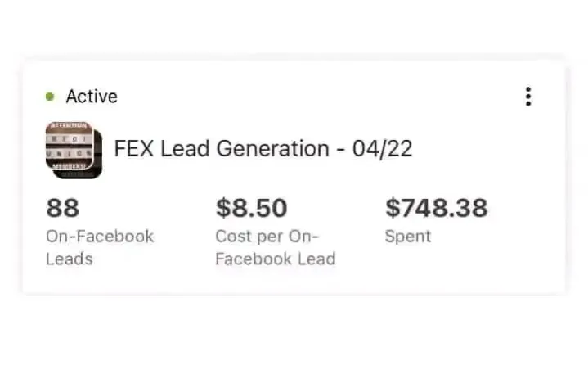Viewport: 588px width, 370px height.
Task: Click the Facebook Lead text under Cost per On-
Action: tap(275, 259)
